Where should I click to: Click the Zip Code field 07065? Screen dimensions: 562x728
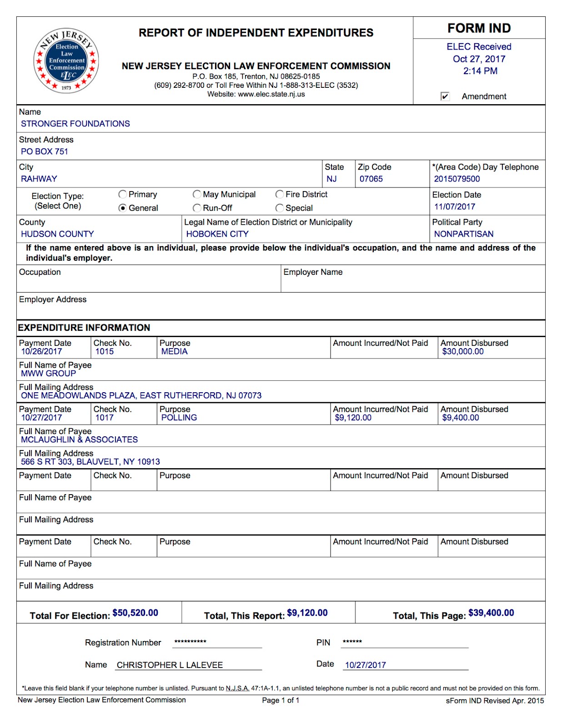click(x=371, y=179)
